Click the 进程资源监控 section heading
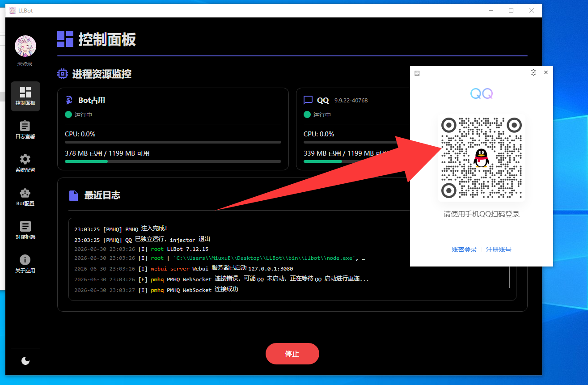The height and width of the screenshot is (385, 588). (102, 74)
